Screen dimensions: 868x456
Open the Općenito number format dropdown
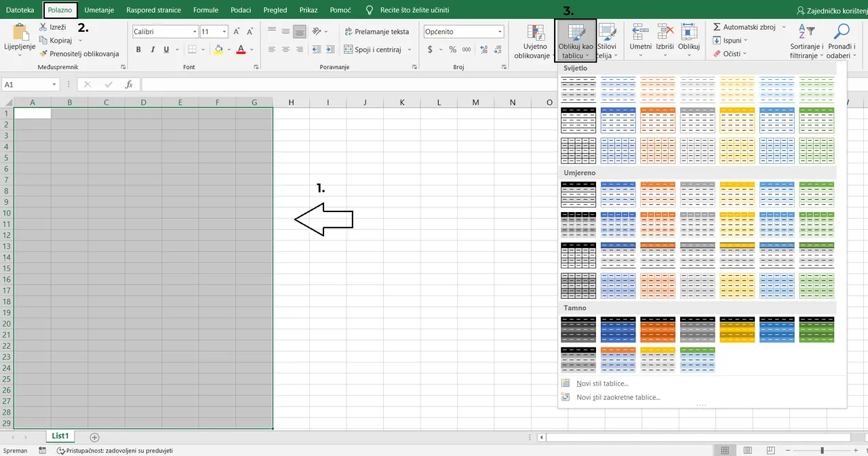(500, 32)
